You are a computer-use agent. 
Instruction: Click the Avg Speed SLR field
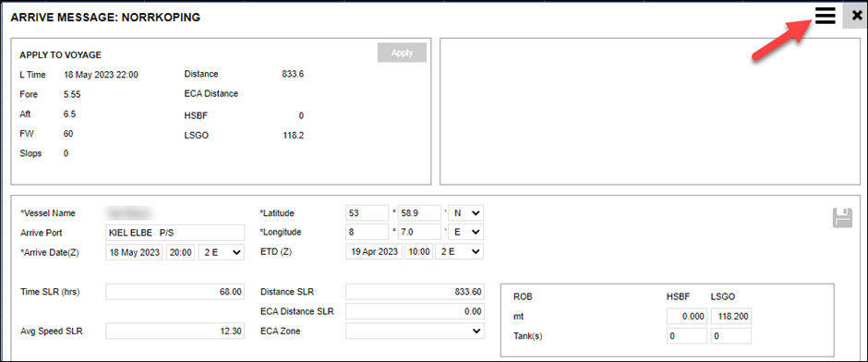(x=175, y=331)
